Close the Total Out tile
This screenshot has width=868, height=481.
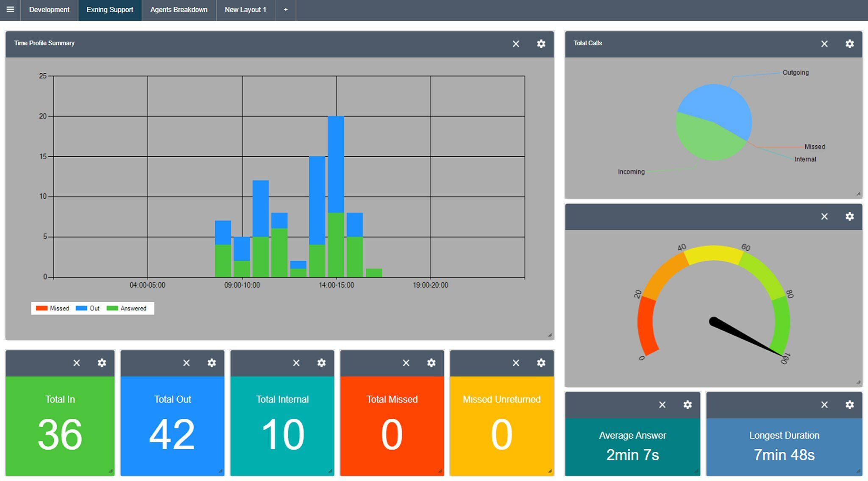pyautogui.click(x=186, y=363)
